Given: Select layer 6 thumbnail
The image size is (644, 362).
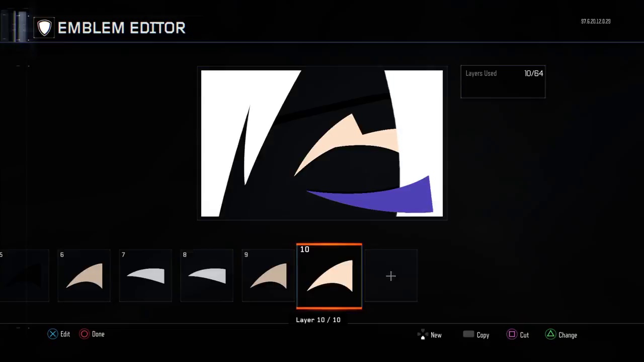Looking at the screenshot, I should pos(84,276).
